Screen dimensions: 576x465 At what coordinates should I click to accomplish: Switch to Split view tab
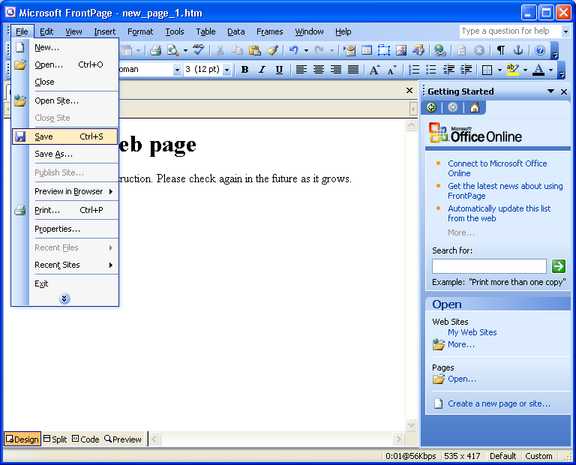pyautogui.click(x=55, y=439)
